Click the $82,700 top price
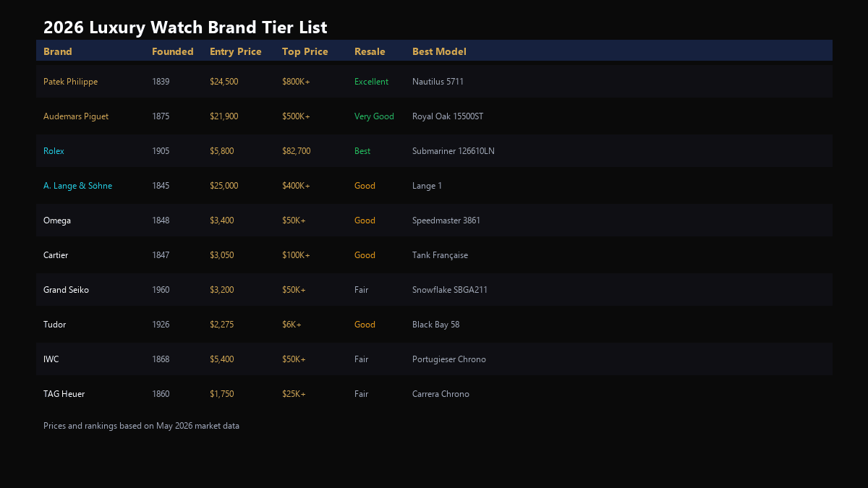Viewport: 868px width, 488px height. coord(296,151)
